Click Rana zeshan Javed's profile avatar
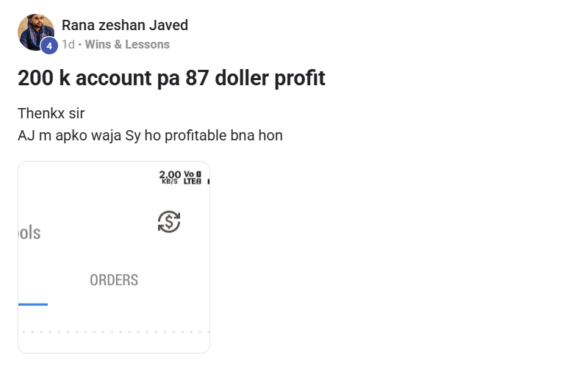 tap(35, 31)
